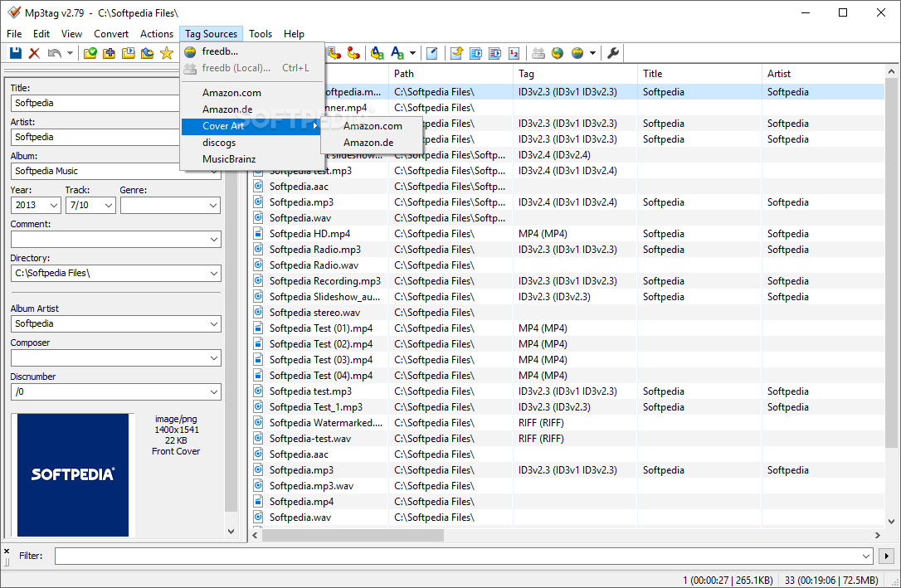
Task: Click the file icon beside Softpedia HD.mp4
Action: [259, 234]
